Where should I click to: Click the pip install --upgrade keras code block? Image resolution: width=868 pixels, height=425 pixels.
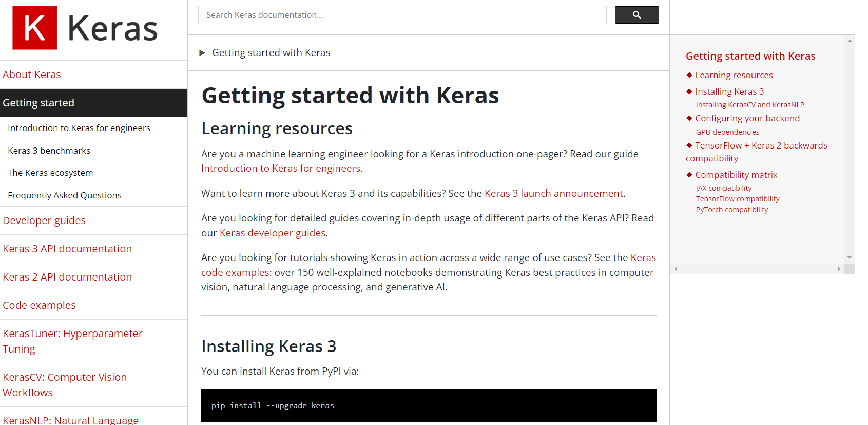pyautogui.click(x=429, y=405)
